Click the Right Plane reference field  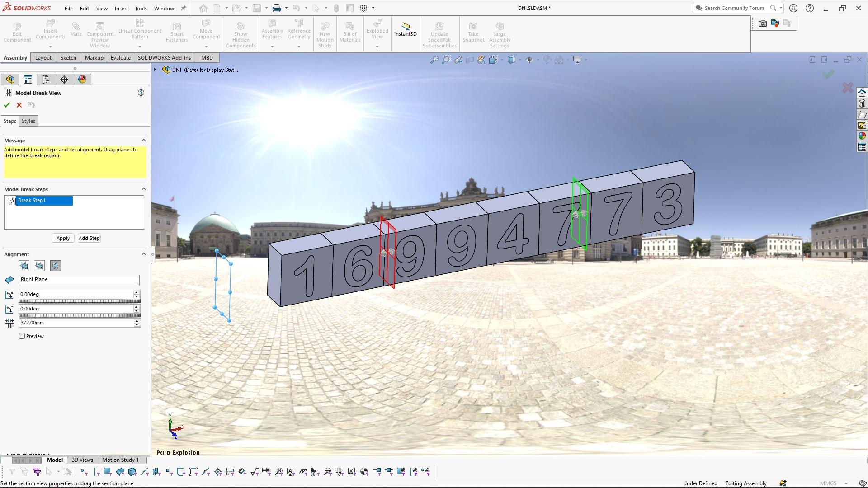(79, 280)
